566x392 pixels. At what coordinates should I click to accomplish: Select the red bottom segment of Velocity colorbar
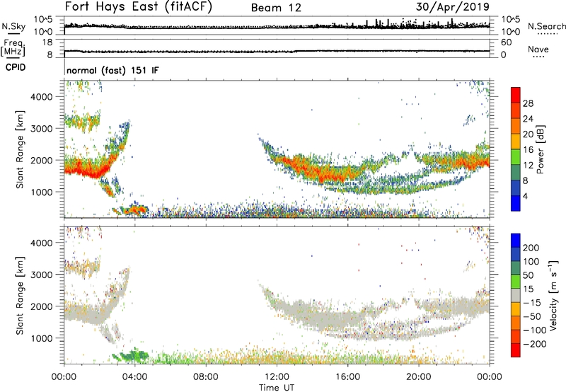(516, 350)
